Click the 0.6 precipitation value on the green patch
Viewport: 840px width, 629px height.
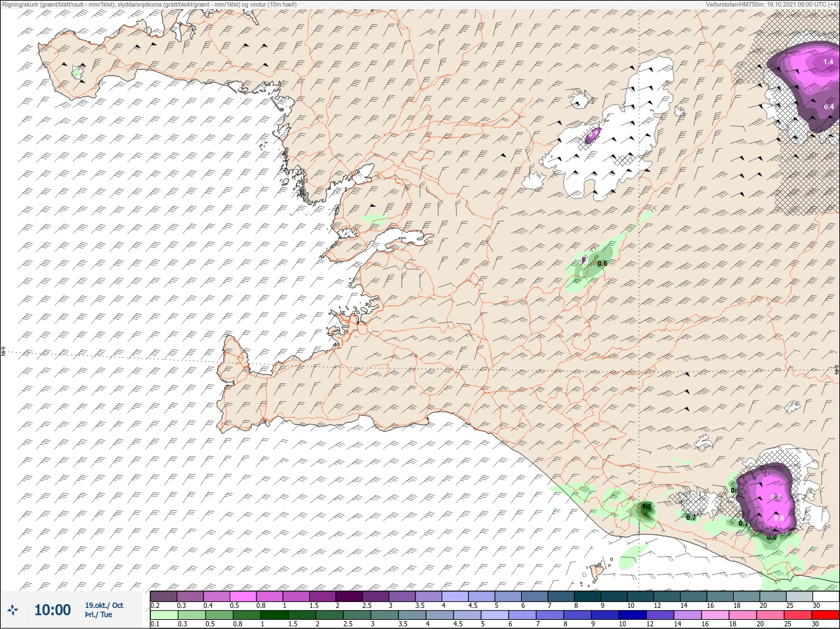pyautogui.click(x=602, y=263)
